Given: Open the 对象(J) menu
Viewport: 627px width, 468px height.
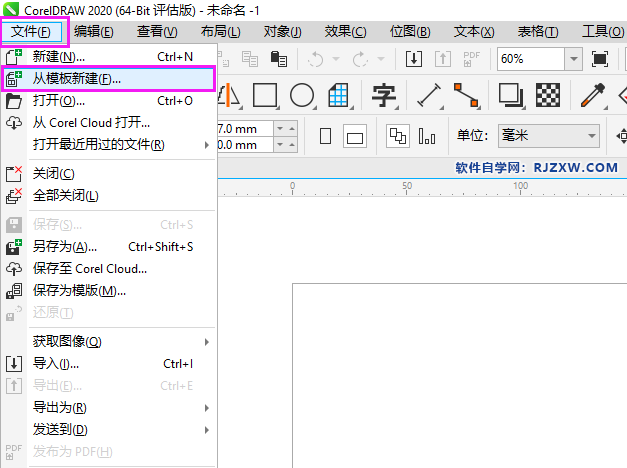Looking at the screenshot, I should [x=283, y=32].
